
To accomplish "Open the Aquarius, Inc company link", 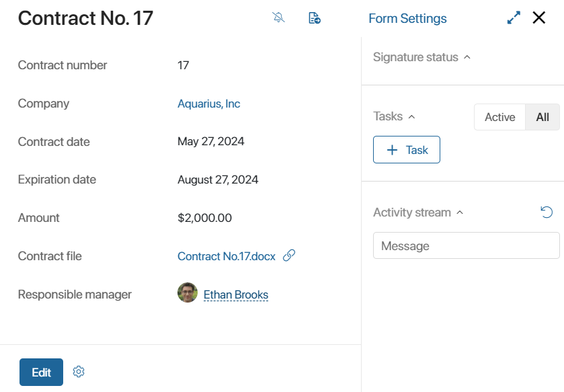I will coord(208,104).
